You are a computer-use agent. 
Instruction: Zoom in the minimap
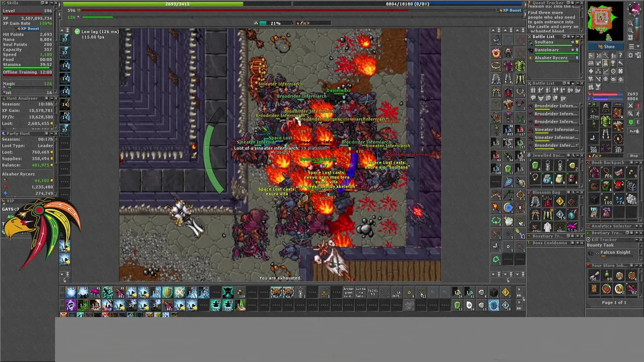[x=630, y=31]
